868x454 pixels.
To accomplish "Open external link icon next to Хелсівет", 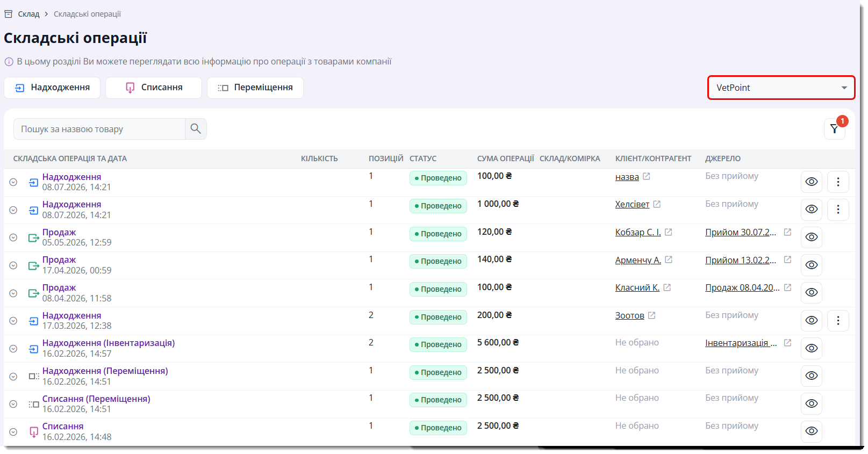I will 657,204.
